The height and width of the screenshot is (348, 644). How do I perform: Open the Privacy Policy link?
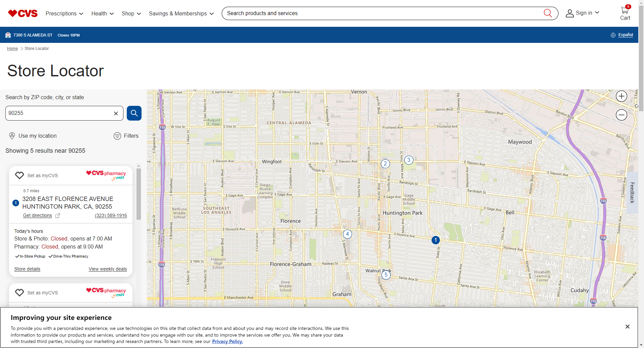tap(227, 342)
